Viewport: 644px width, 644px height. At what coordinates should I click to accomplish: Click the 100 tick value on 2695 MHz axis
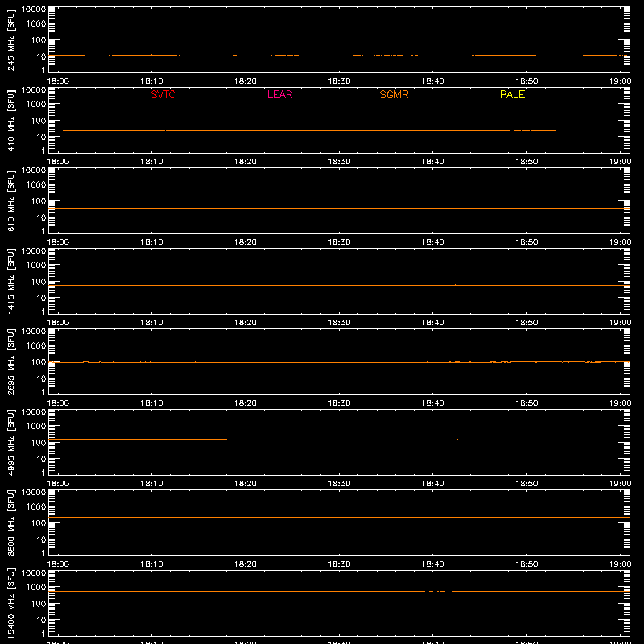39,362
